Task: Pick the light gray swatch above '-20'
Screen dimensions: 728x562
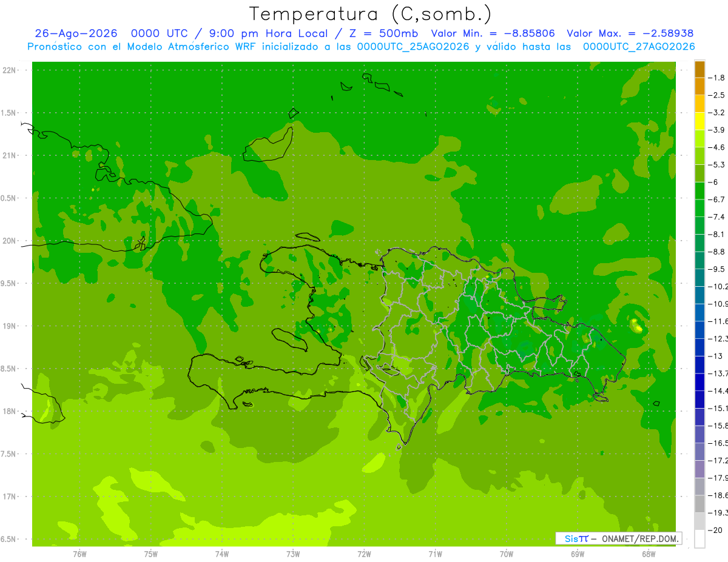Action: pyautogui.click(x=699, y=521)
